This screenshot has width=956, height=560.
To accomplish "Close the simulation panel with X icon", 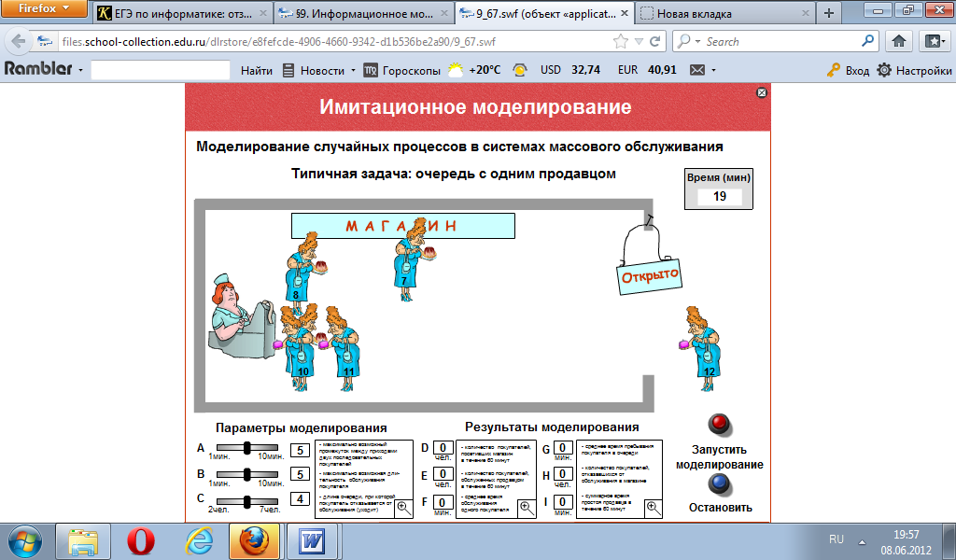I will pos(762,92).
